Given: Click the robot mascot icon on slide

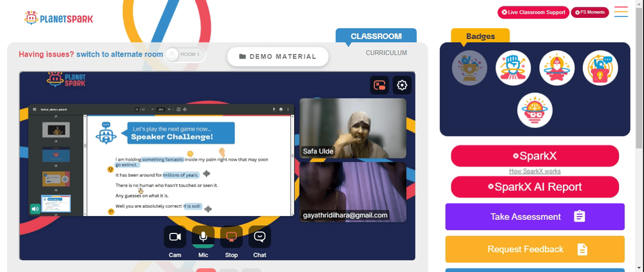Looking at the screenshot, I should coord(106,133).
